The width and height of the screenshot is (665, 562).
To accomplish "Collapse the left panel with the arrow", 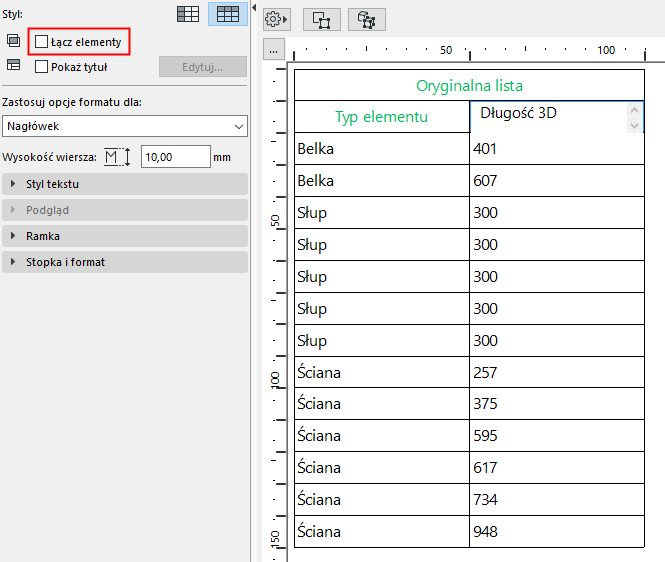I will point(254,7).
